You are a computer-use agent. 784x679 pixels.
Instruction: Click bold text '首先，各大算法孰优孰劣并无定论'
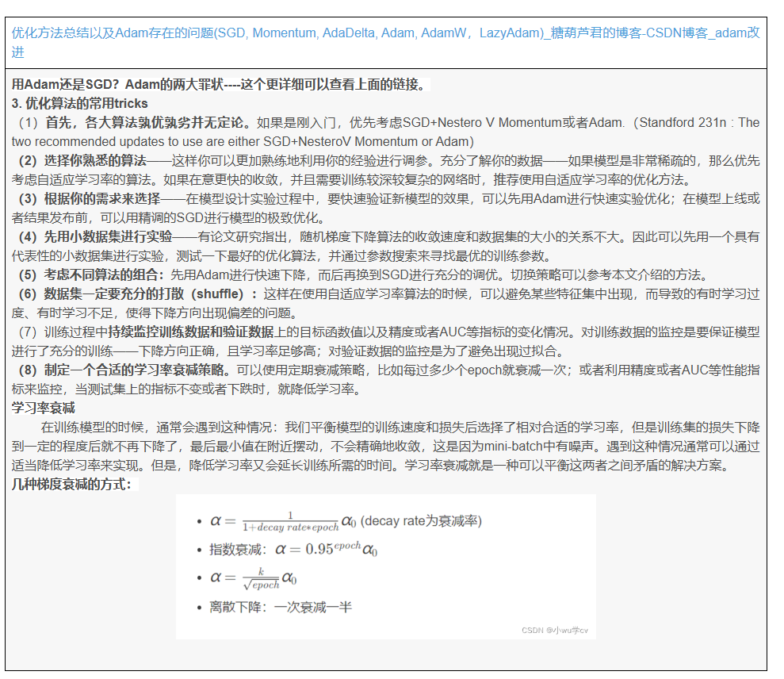[146, 123]
